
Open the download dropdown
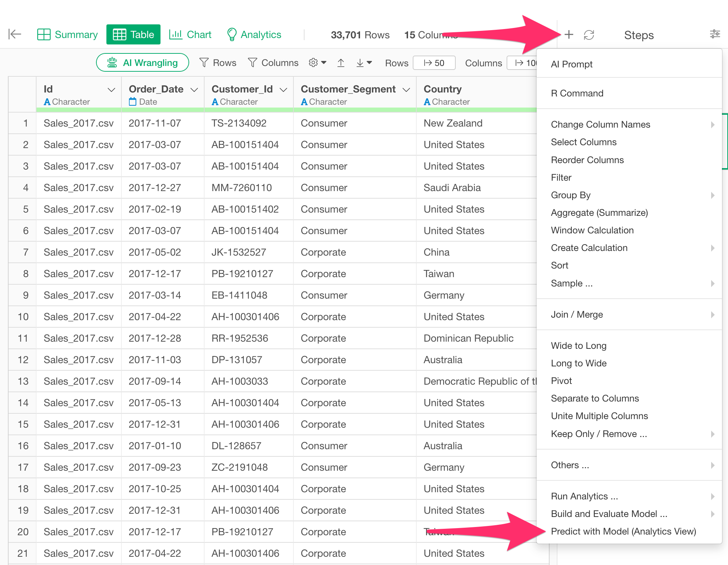[364, 63]
